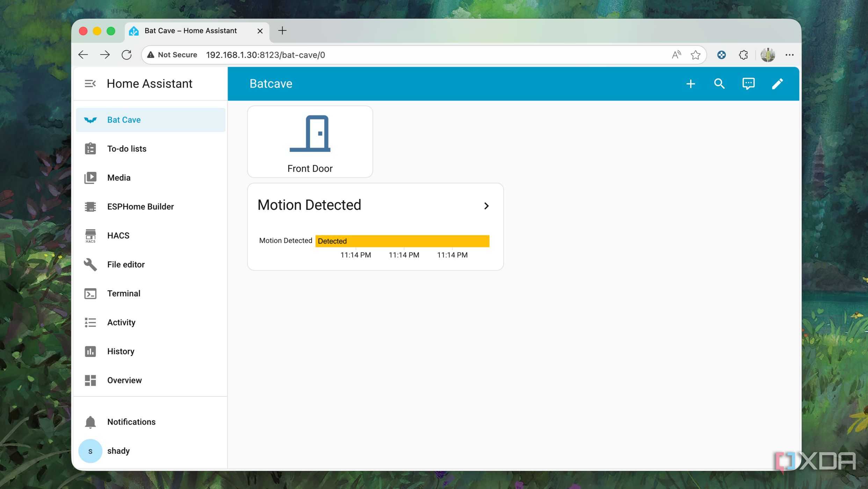This screenshot has height=489, width=868.
Task: Select the Bat Cave – Home Assistant tab
Action: (x=197, y=31)
